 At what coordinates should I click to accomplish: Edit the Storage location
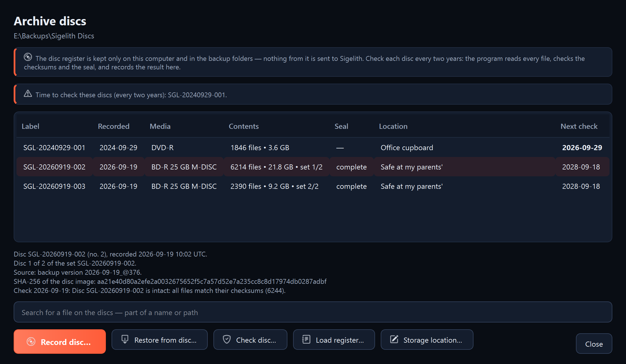pyautogui.click(x=427, y=340)
